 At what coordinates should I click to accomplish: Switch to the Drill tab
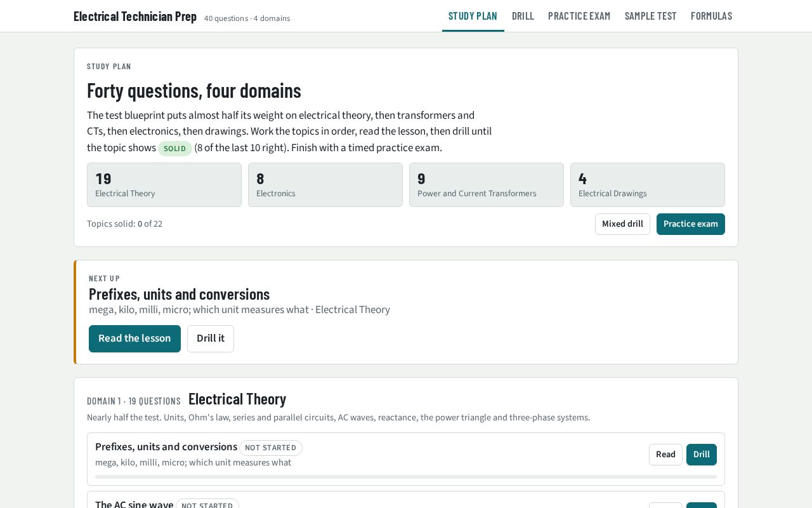coord(523,16)
